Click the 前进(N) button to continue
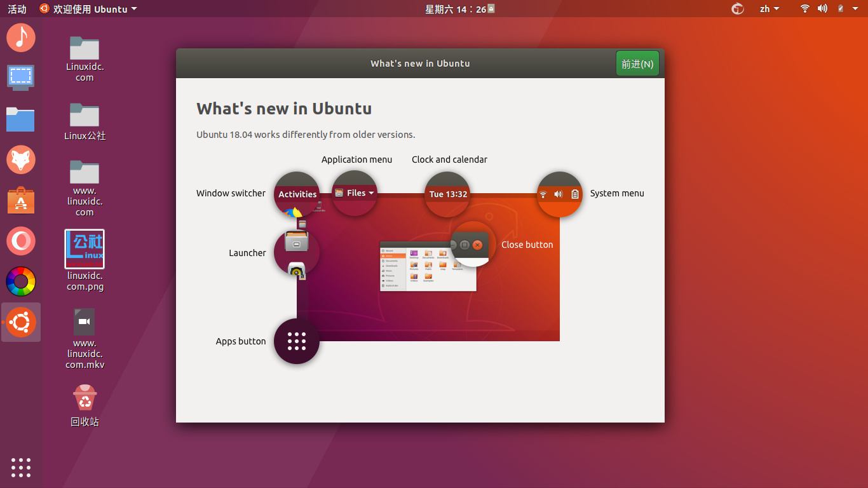 click(637, 63)
